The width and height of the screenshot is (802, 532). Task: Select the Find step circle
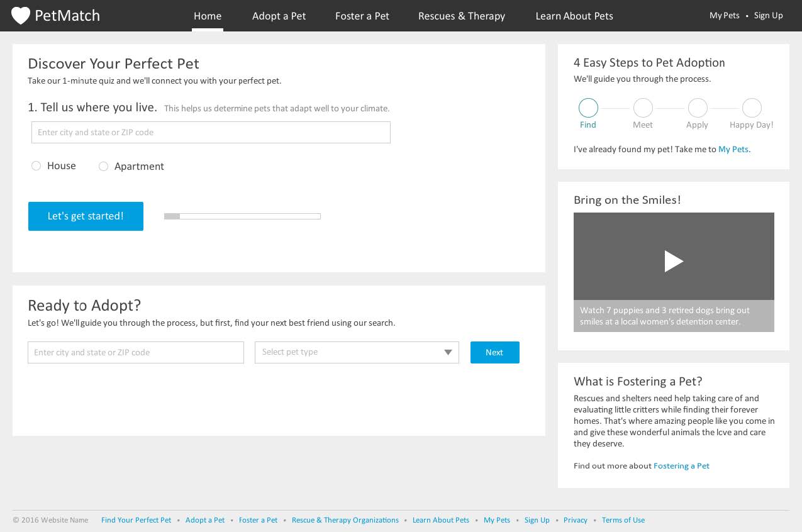point(588,108)
